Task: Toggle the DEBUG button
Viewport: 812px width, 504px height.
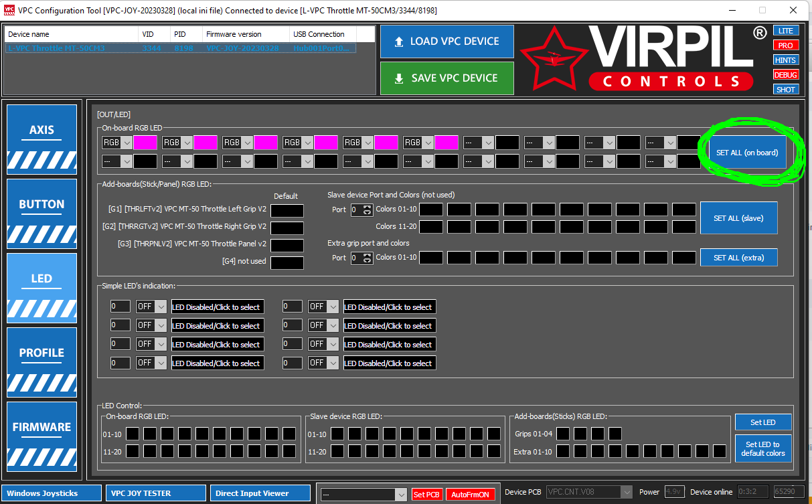Action: click(x=786, y=75)
